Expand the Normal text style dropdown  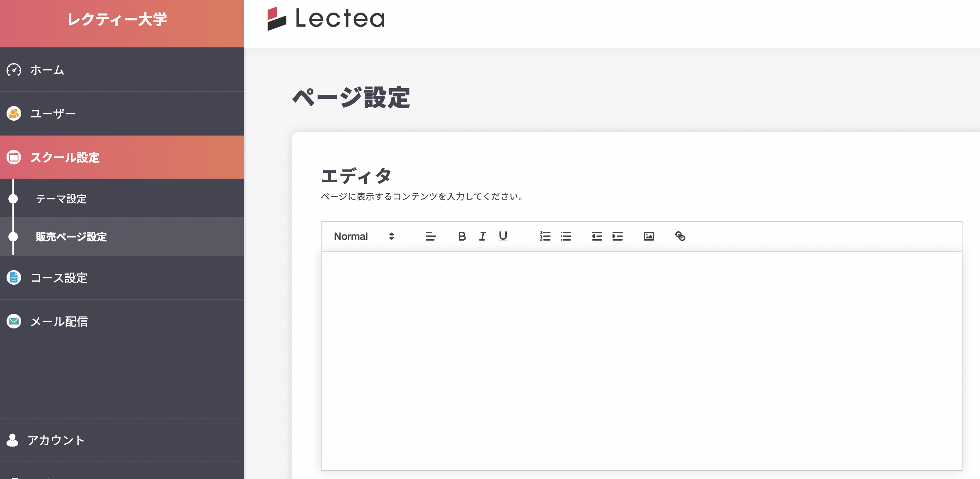click(x=362, y=236)
